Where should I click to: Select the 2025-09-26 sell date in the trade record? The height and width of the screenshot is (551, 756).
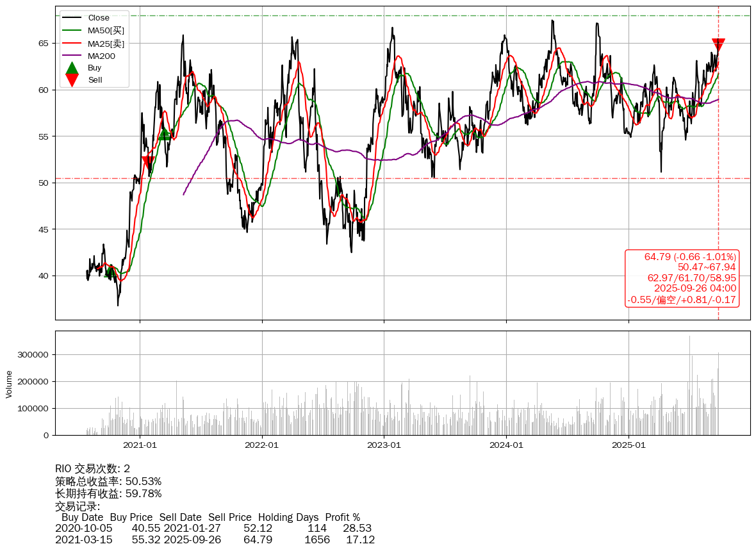[192, 539]
